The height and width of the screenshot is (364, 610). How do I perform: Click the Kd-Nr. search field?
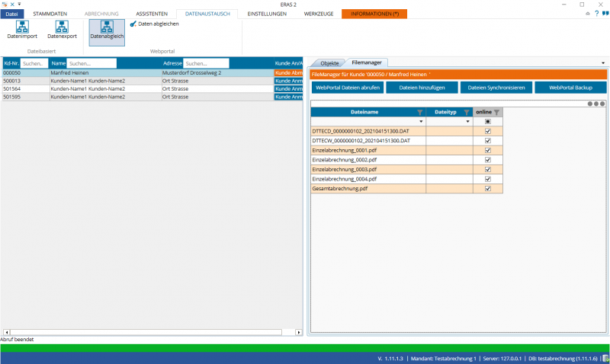pyautogui.click(x=34, y=63)
